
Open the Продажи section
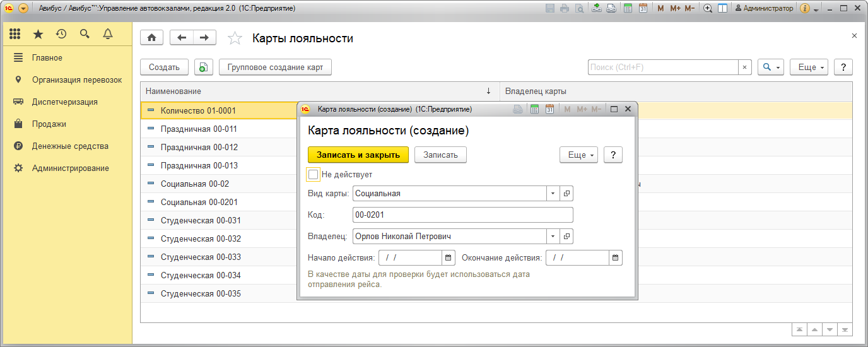pyautogui.click(x=49, y=124)
